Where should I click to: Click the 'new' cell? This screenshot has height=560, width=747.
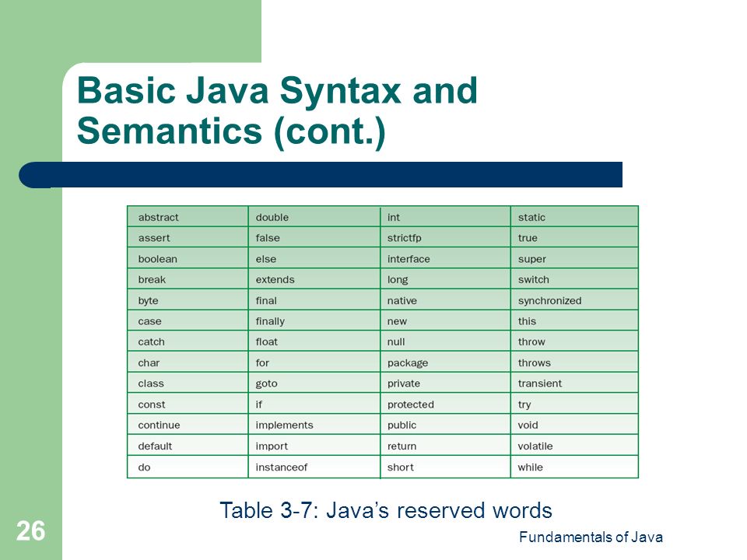click(445, 321)
